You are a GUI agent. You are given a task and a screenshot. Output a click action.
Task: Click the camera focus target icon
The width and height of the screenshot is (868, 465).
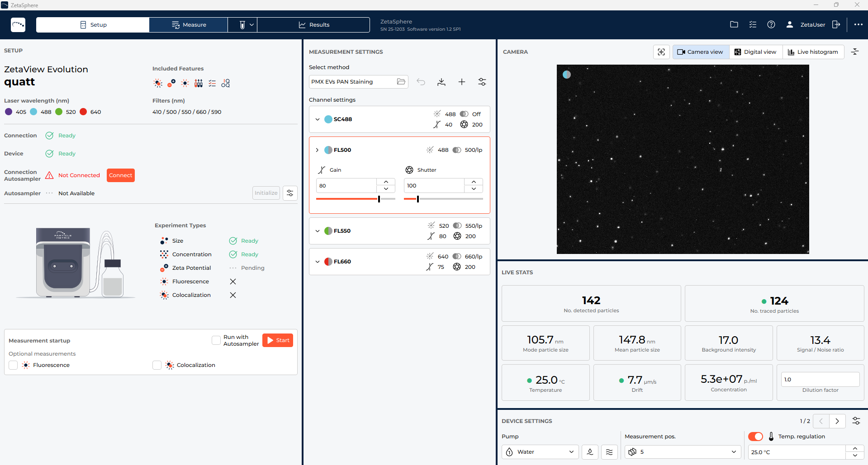(x=661, y=52)
